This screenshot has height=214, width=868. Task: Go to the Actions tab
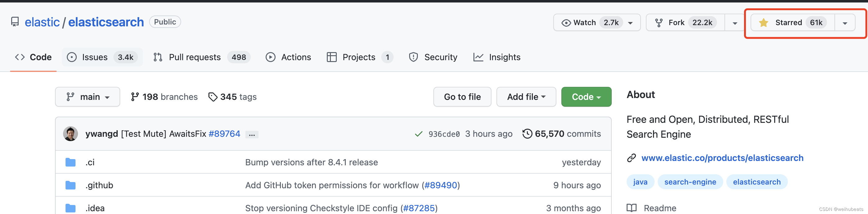coord(288,57)
